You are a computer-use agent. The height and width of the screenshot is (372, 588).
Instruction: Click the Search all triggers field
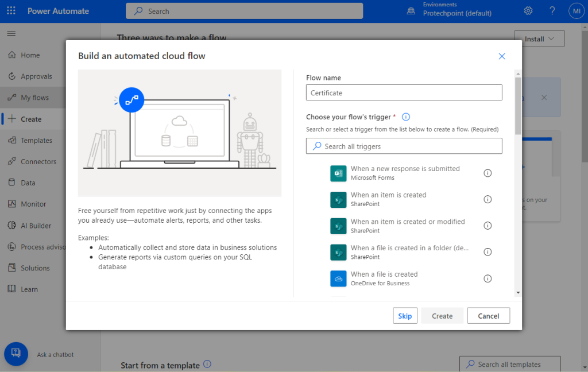click(x=404, y=146)
